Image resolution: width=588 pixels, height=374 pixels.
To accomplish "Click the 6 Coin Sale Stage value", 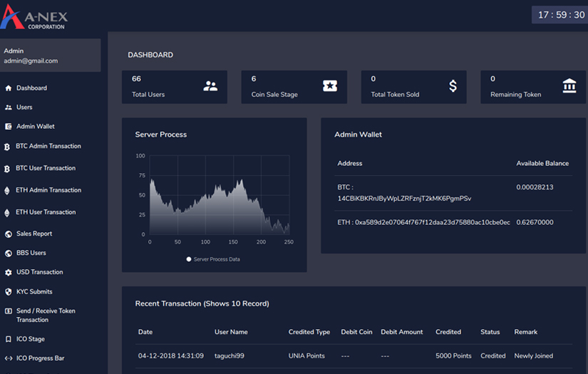I will (254, 78).
